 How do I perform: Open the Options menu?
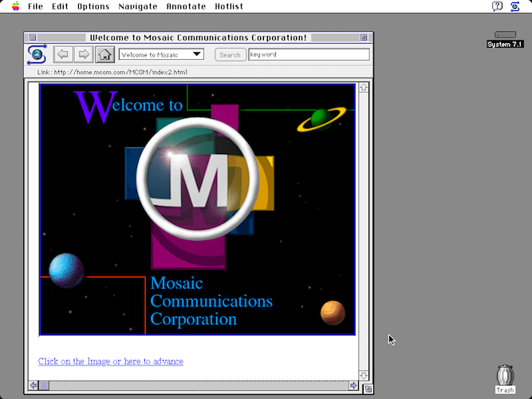click(x=93, y=6)
